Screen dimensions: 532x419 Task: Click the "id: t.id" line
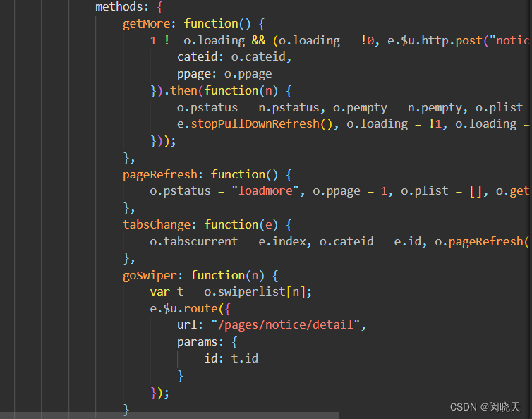pos(231,358)
